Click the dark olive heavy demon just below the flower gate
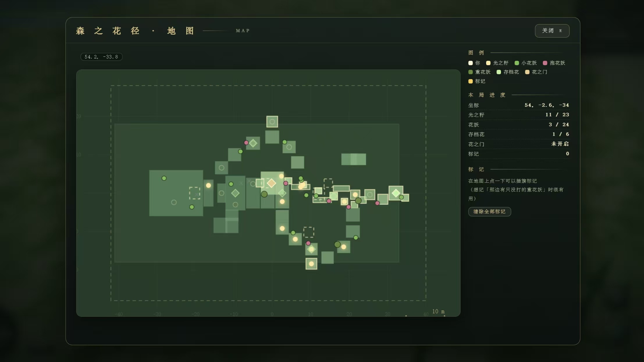Screen dimensions: 644x362 [x=264, y=194]
